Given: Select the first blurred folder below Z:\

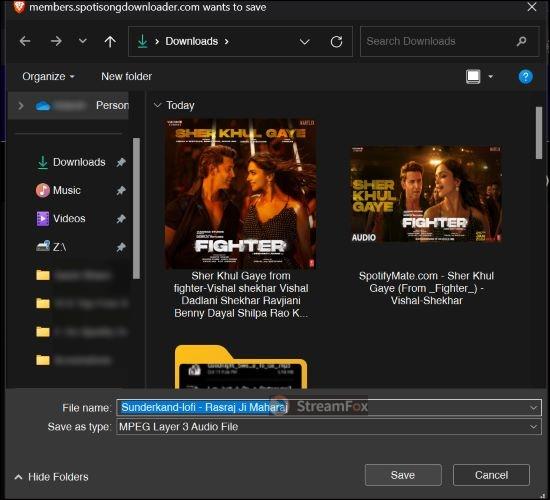Looking at the screenshot, I should (x=74, y=275).
